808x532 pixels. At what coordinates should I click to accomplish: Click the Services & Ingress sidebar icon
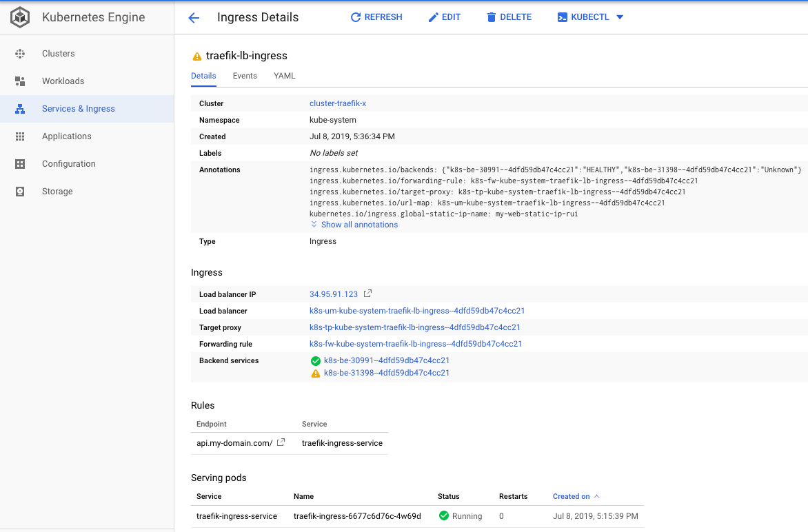click(x=20, y=109)
